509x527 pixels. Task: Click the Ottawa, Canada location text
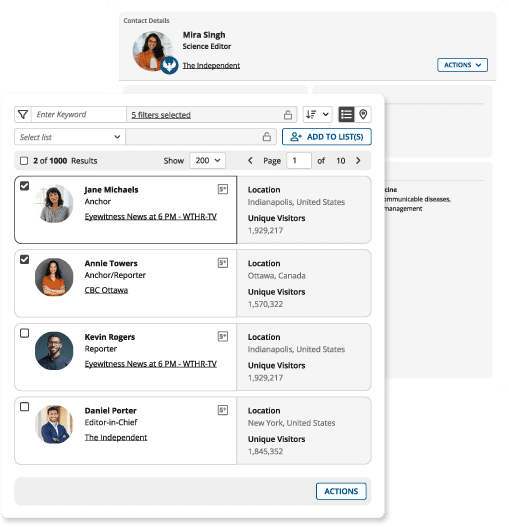click(277, 276)
